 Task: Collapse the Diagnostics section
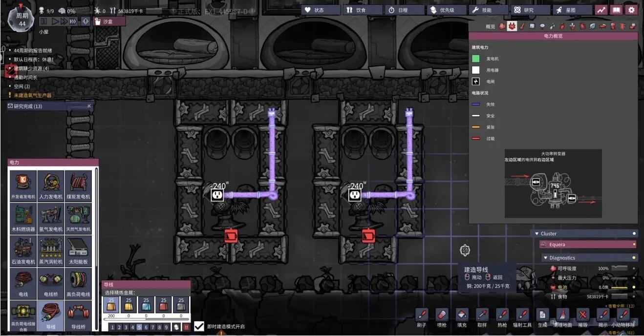coord(546,258)
